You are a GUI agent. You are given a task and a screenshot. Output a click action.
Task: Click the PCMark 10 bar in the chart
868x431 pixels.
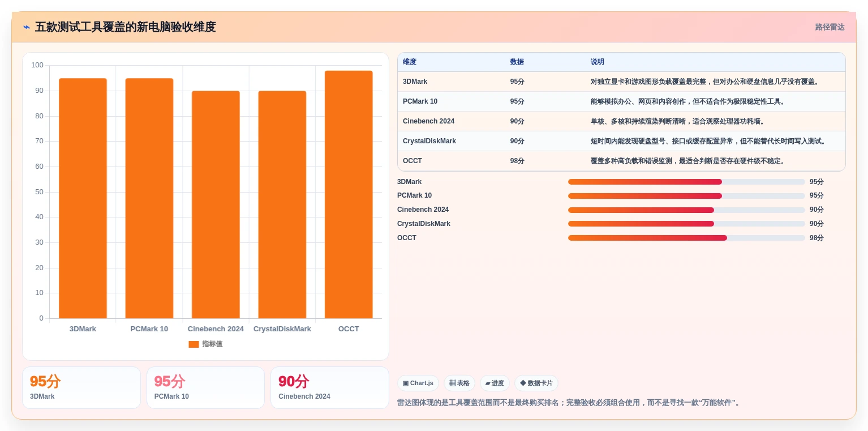(x=149, y=198)
